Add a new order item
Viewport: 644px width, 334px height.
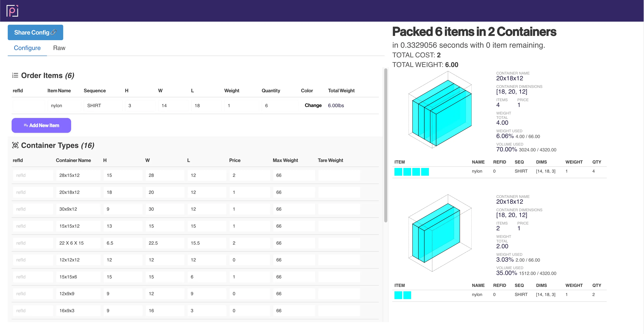[x=41, y=125]
